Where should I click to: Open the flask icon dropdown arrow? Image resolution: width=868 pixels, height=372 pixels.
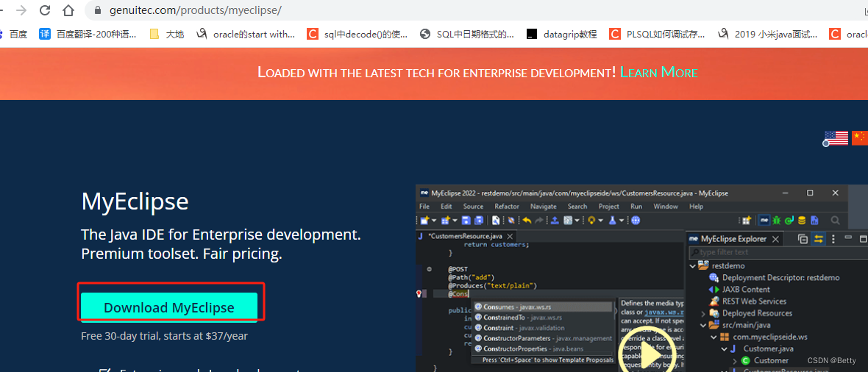coord(622,221)
